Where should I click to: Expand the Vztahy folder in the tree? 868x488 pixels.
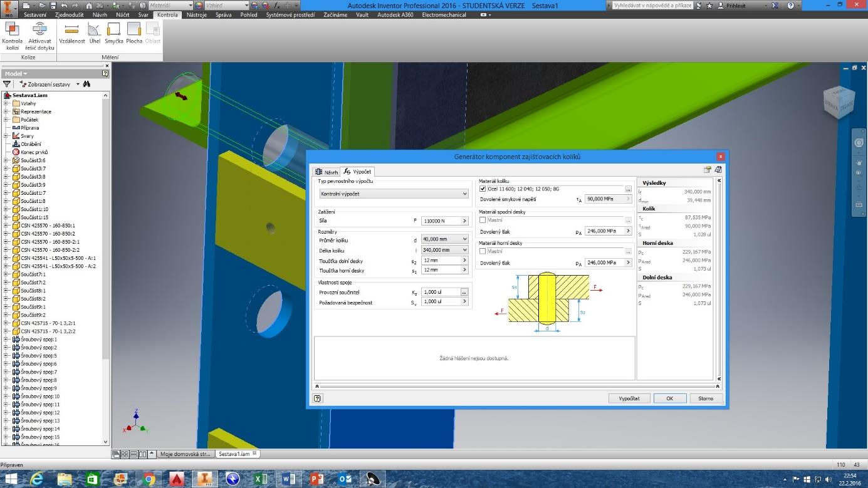pos(6,103)
